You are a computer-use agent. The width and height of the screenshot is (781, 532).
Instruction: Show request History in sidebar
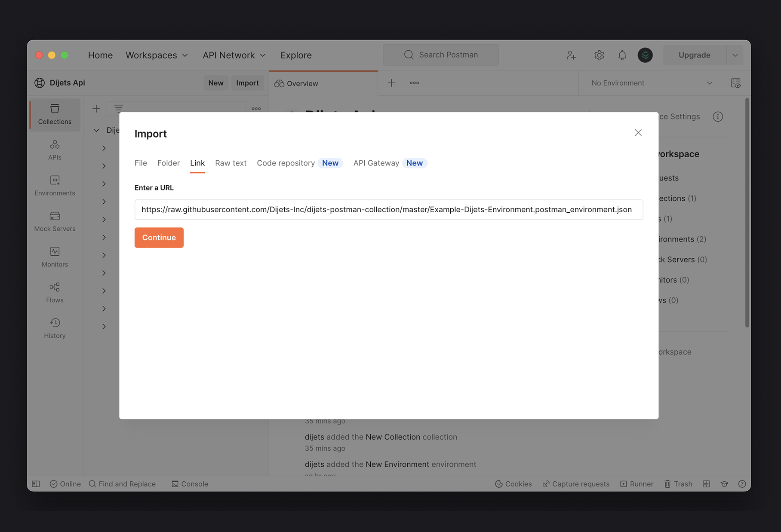click(x=55, y=328)
